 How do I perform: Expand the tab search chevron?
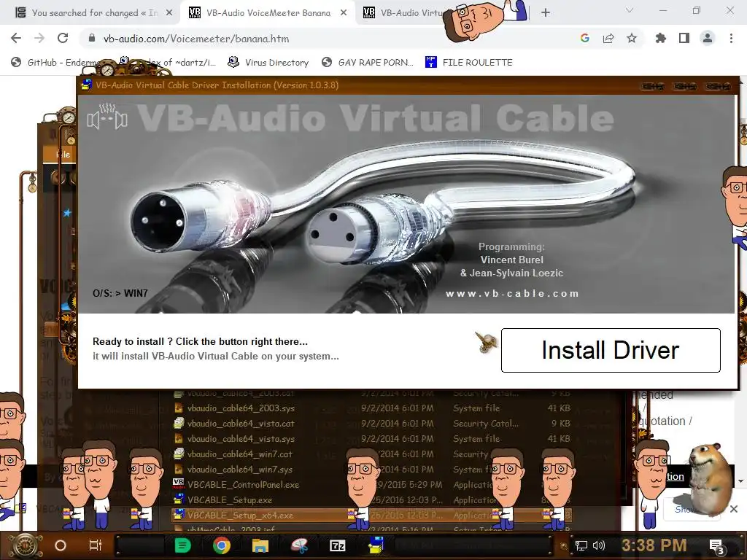pyautogui.click(x=630, y=10)
